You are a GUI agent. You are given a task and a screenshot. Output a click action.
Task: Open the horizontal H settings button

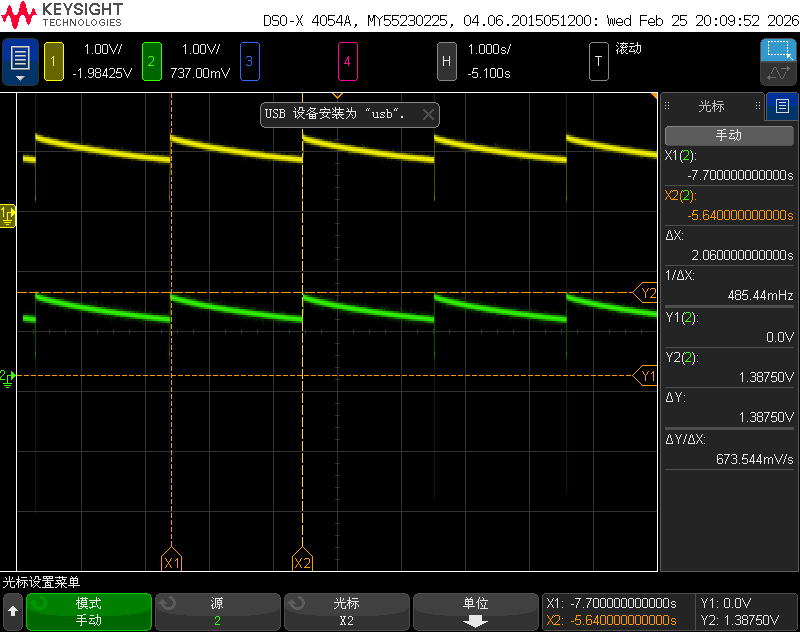[446, 62]
